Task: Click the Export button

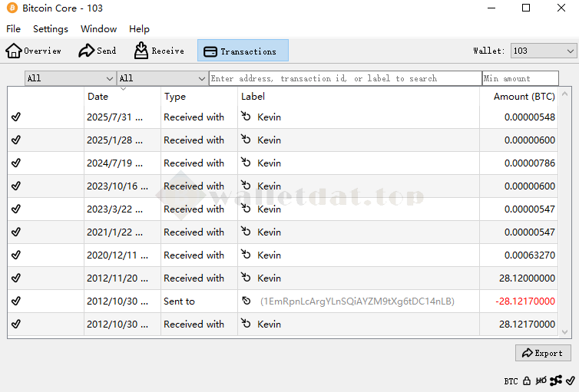Action: click(543, 353)
